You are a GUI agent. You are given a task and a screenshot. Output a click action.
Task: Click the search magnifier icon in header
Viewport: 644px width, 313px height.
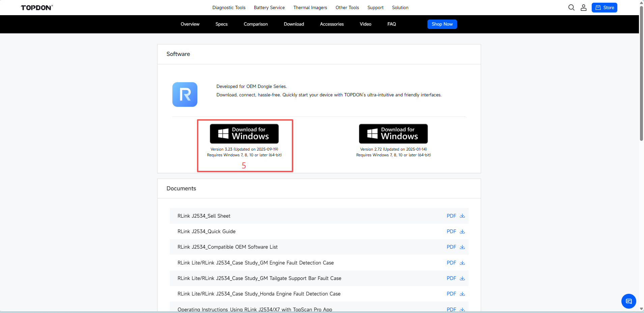coord(571,7)
